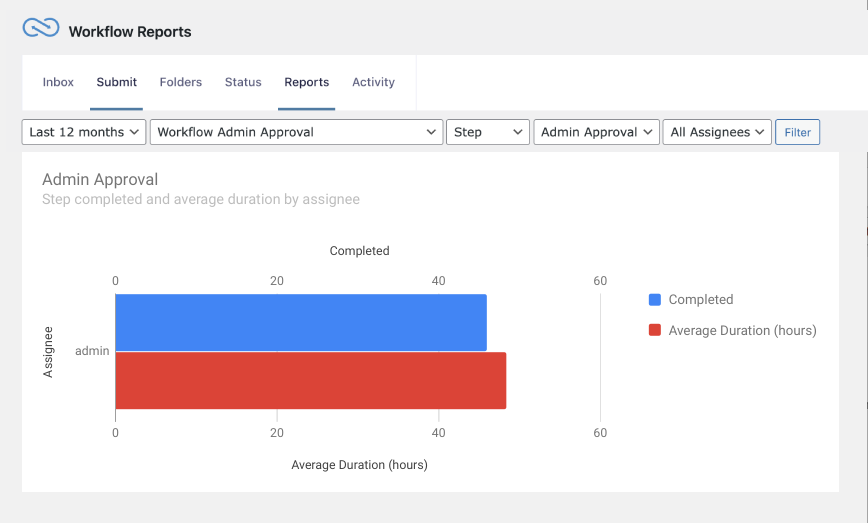Click the blue Completed bar in chart
Viewport: 868px width, 523px height.
coord(300,322)
